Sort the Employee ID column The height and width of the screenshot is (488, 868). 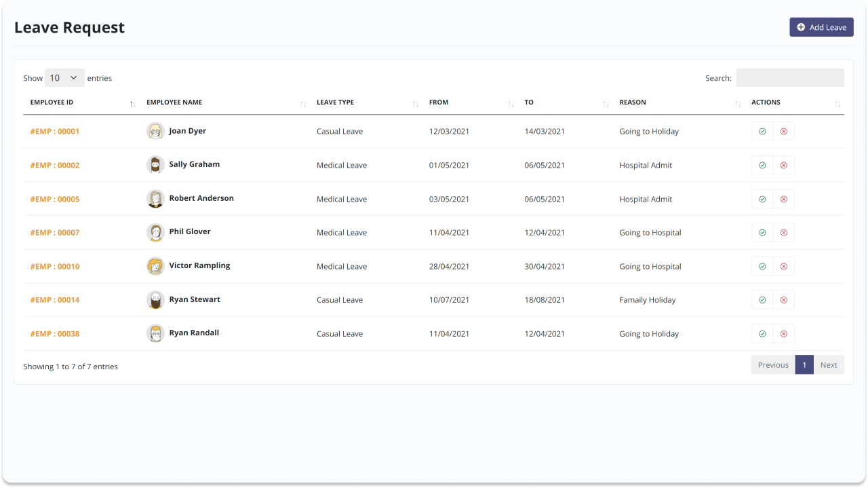[x=132, y=103]
